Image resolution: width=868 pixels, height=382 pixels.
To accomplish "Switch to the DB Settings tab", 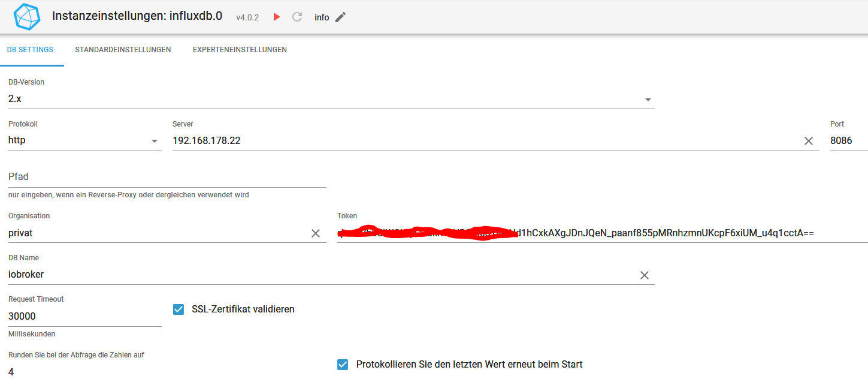I will [30, 50].
